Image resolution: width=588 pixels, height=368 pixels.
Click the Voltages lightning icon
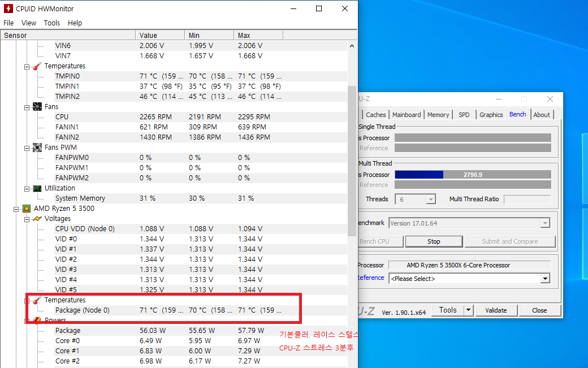37,219
